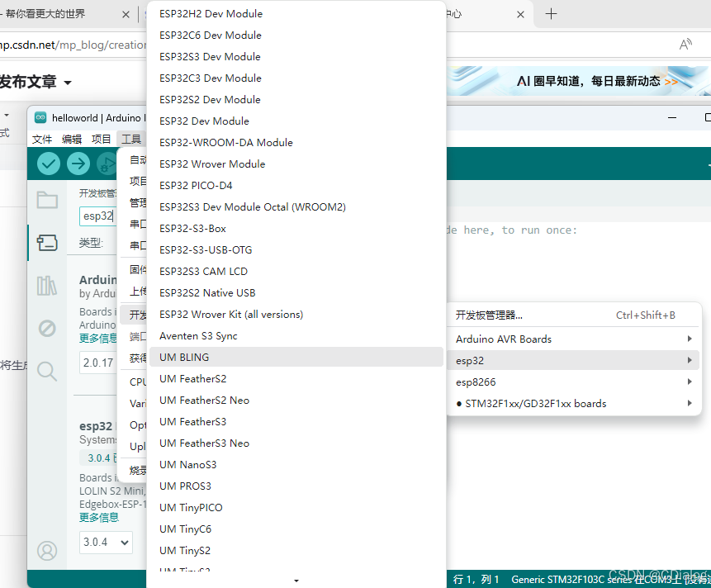Select UM FeatherS2 Neo board
This screenshot has width=711, height=588.
click(x=296, y=401)
